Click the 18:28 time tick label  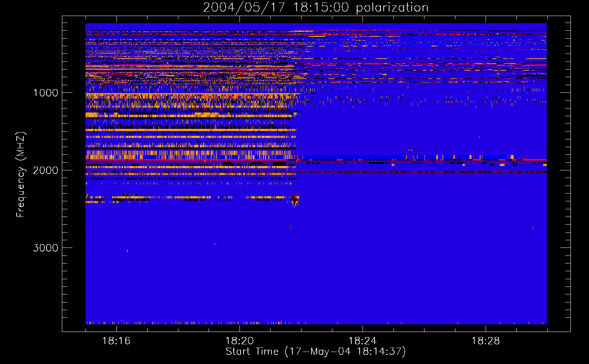pyautogui.click(x=486, y=341)
